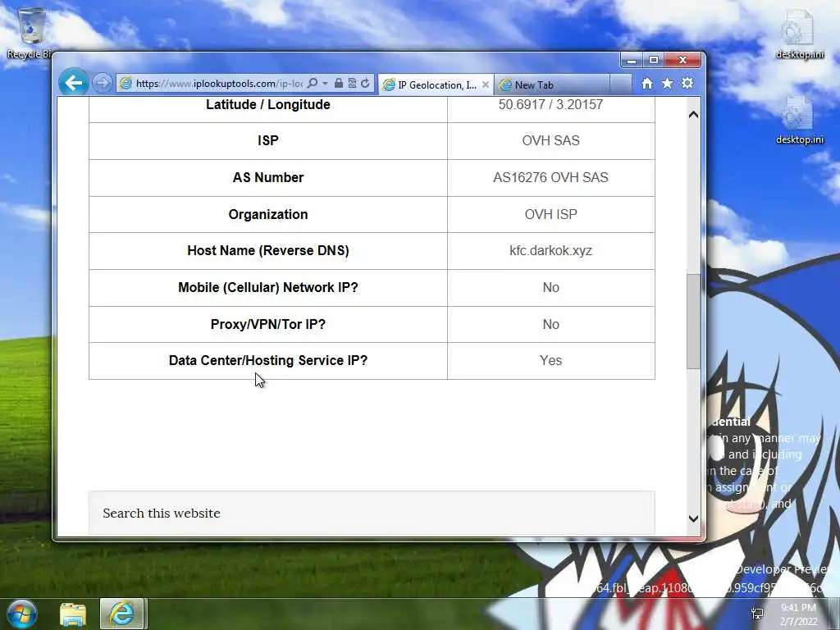Image resolution: width=840 pixels, height=630 pixels.
Task: Click the Organization row label
Action: coord(268,214)
